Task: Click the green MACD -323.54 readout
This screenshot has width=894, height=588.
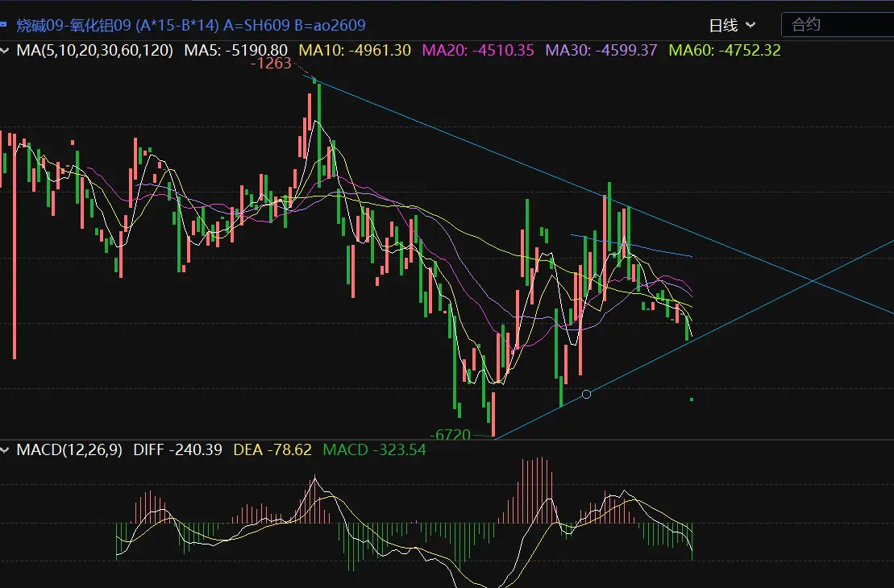Action: [374, 450]
